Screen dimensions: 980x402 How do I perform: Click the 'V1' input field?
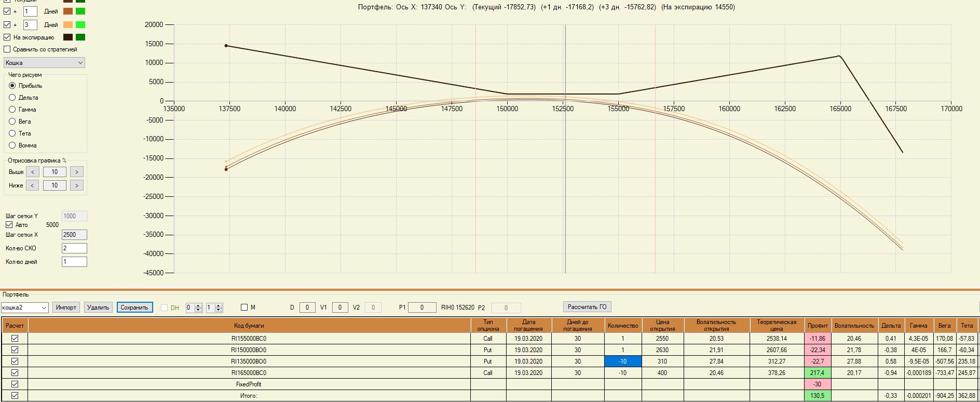(x=340, y=307)
